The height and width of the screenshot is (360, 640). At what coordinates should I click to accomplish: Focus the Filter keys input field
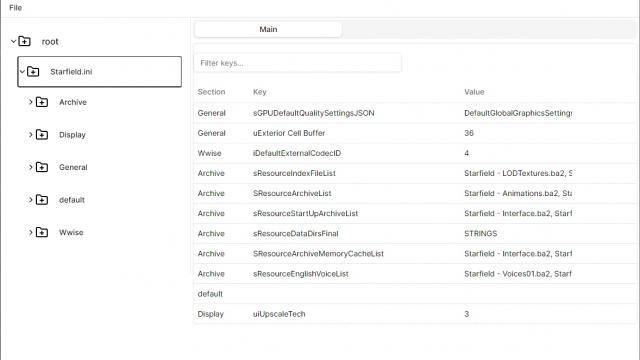pyautogui.click(x=298, y=63)
